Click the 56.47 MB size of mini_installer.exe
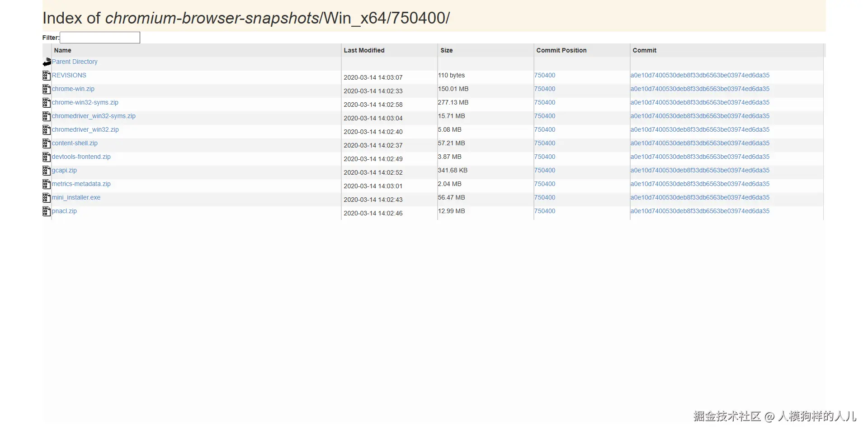Viewport: 868px width, 434px height. click(451, 197)
